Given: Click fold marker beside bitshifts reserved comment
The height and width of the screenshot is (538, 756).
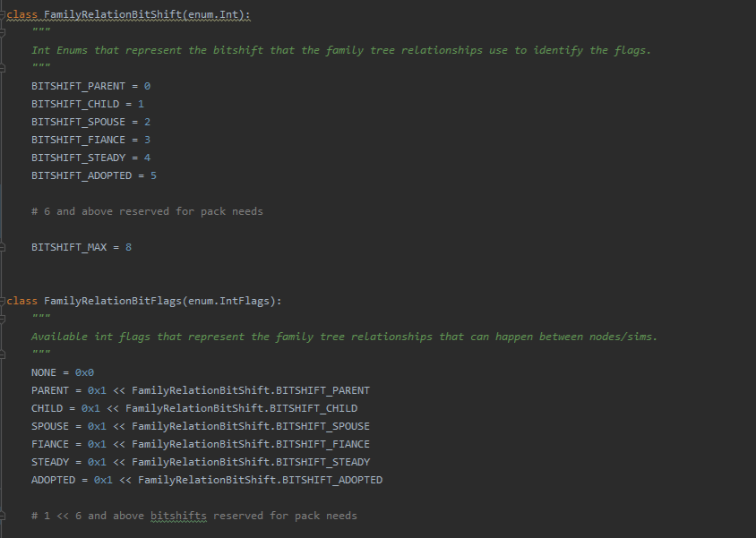Looking at the screenshot, I should pos(4,516).
